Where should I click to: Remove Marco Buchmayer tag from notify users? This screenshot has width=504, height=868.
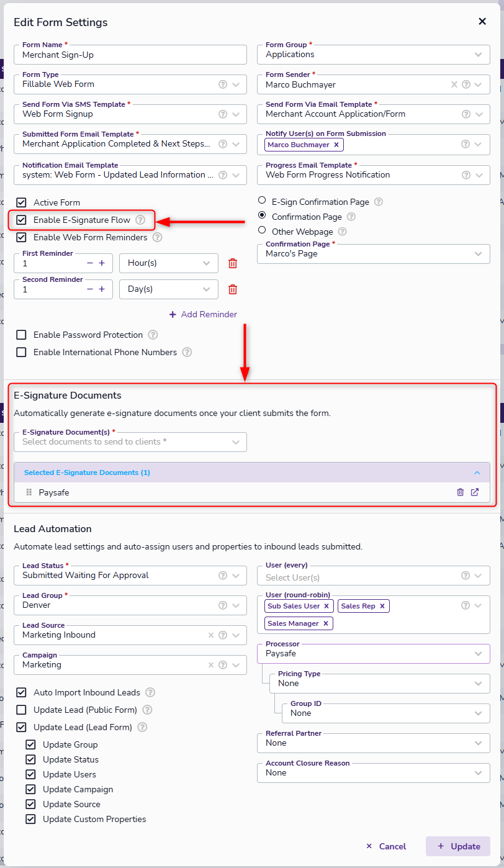336,145
